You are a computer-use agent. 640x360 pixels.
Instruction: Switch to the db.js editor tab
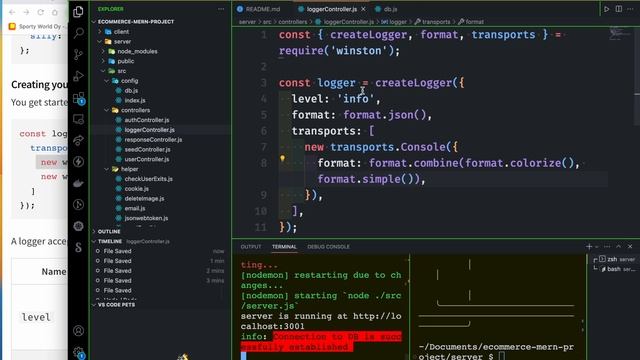[x=386, y=9]
